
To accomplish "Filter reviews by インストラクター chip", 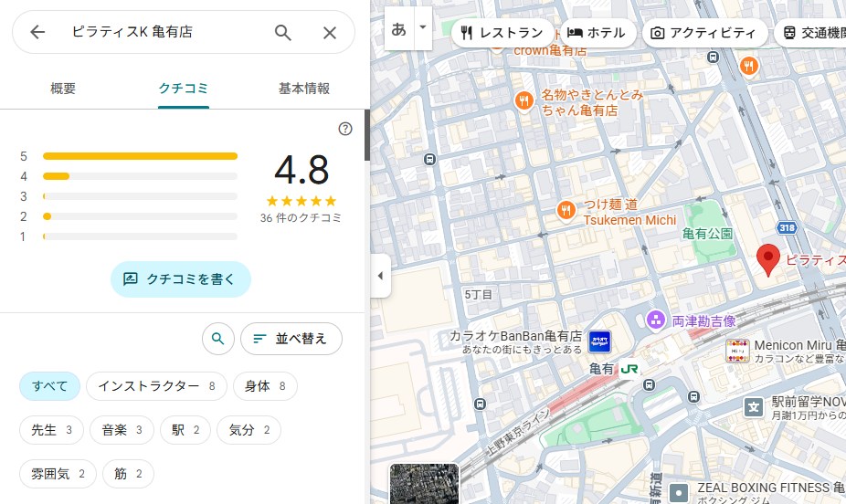I will (x=156, y=386).
